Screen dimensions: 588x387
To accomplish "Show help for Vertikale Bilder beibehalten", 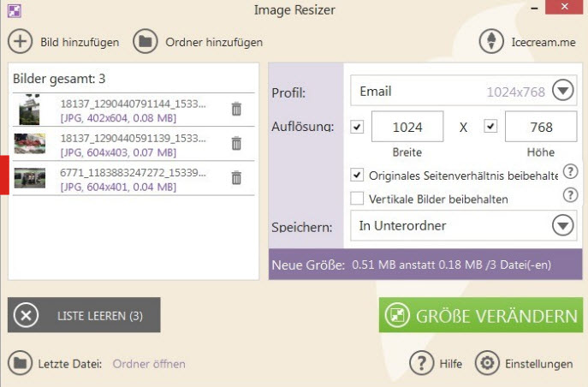I will (x=570, y=195).
